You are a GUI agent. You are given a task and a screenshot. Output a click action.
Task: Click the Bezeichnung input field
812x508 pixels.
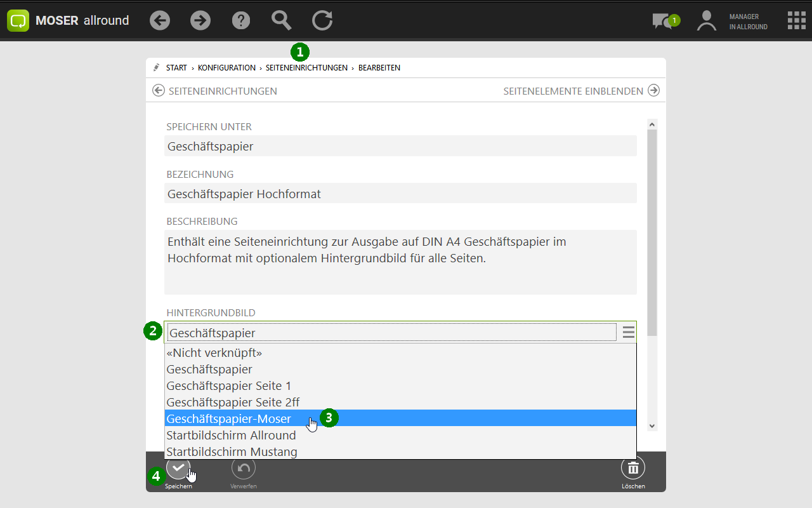pos(400,194)
